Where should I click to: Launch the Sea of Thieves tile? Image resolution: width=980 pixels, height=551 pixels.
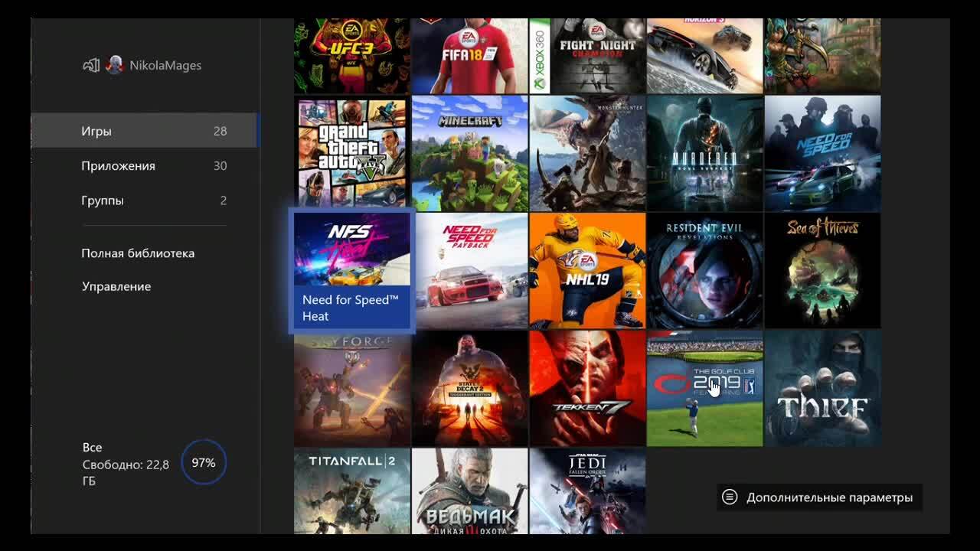822,271
